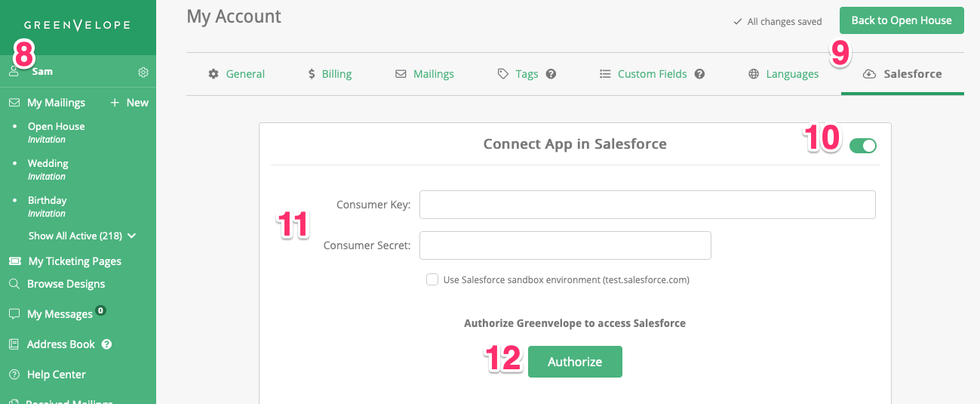Click the General tab gear icon
This screenshot has height=404, width=980.
click(214, 74)
